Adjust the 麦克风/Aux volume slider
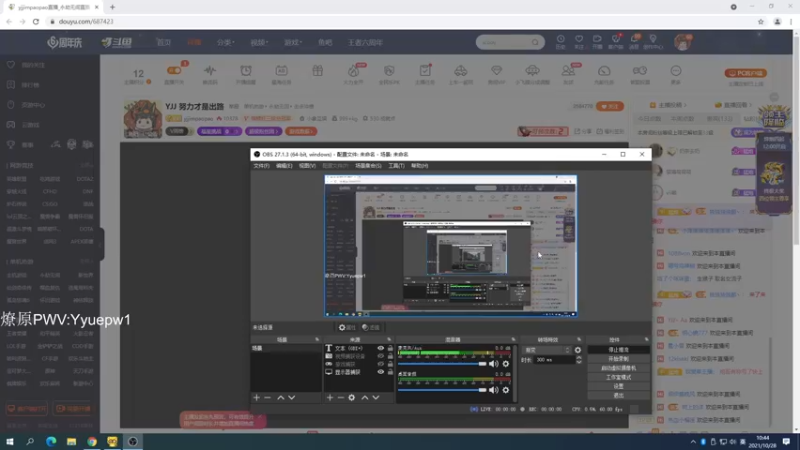The width and height of the screenshot is (800, 450). [442, 364]
